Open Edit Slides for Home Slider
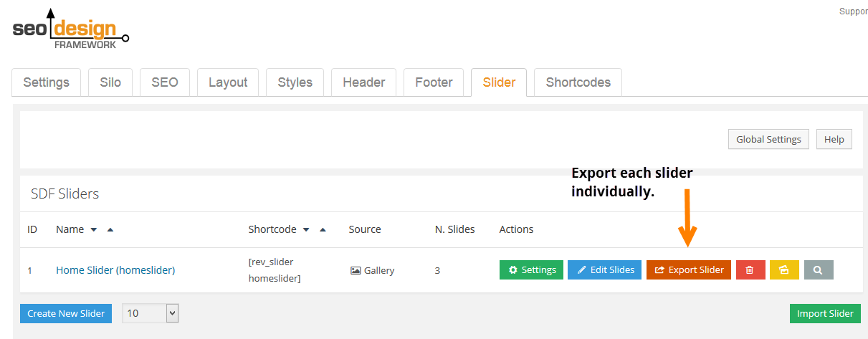The width and height of the screenshot is (868, 339). pyautogui.click(x=605, y=270)
